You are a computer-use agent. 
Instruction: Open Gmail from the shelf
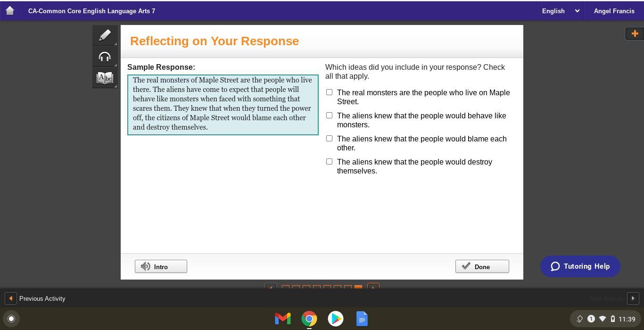[283, 319]
